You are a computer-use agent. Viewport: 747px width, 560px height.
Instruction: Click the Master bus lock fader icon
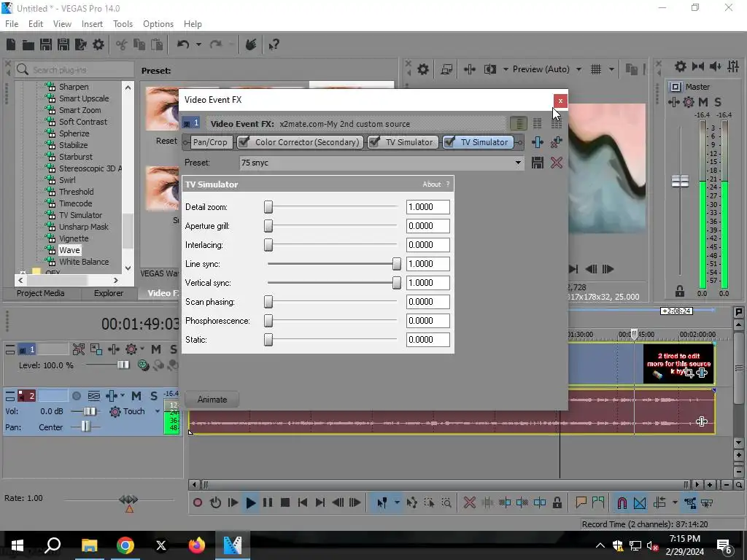pyautogui.click(x=680, y=290)
